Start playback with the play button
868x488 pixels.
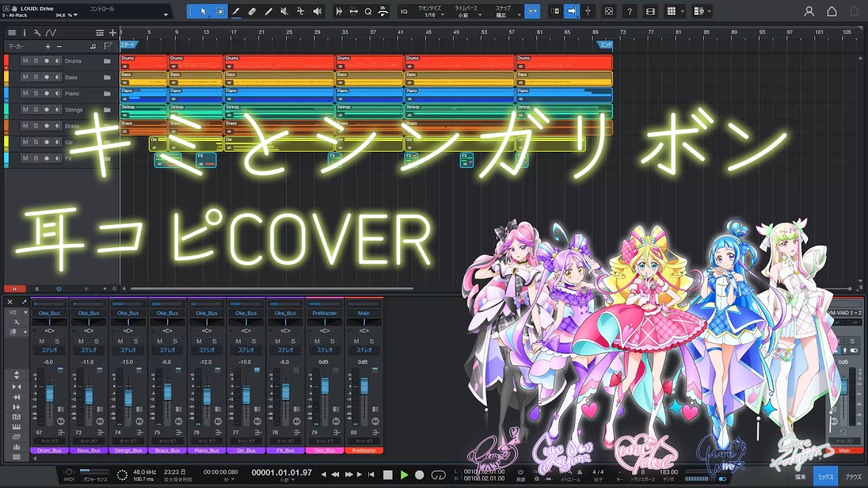404,475
